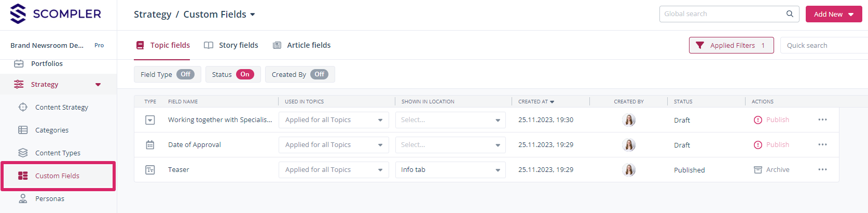The height and width of the screenshot is (213, 868).
Task: Toggle the Field Type filter switch
Action: click(x=185, y=74)
